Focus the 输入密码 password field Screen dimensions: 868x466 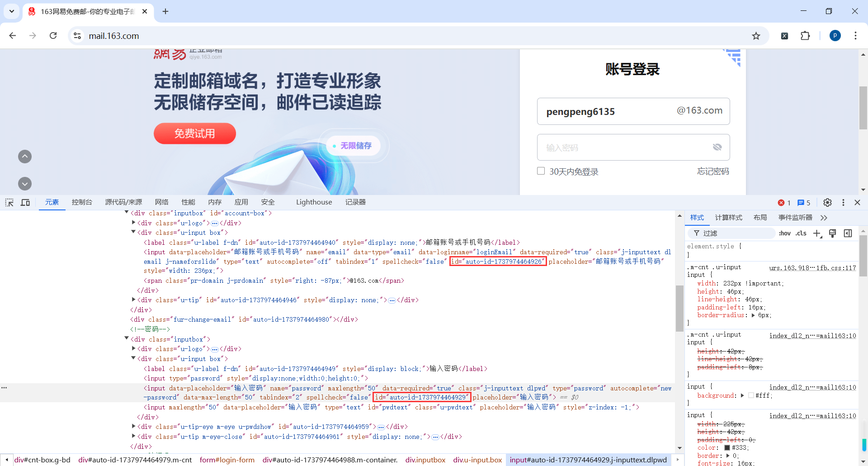point(633,147)
